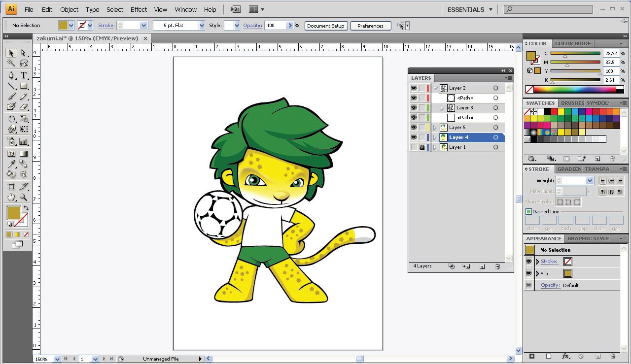Click the Stroke link in control bar
The width and height of the screenshot is (631, 364).
click(106, 26)
